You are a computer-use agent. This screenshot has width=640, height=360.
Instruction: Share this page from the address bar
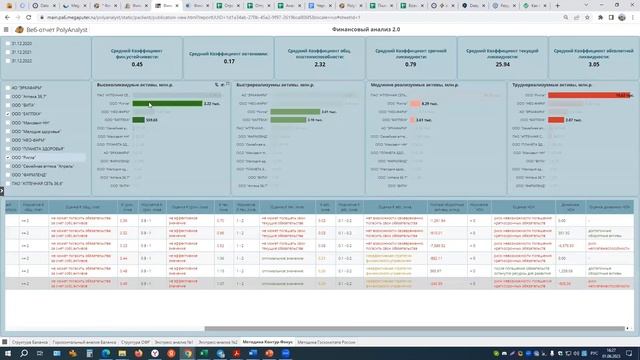click(x=576, y=18)
